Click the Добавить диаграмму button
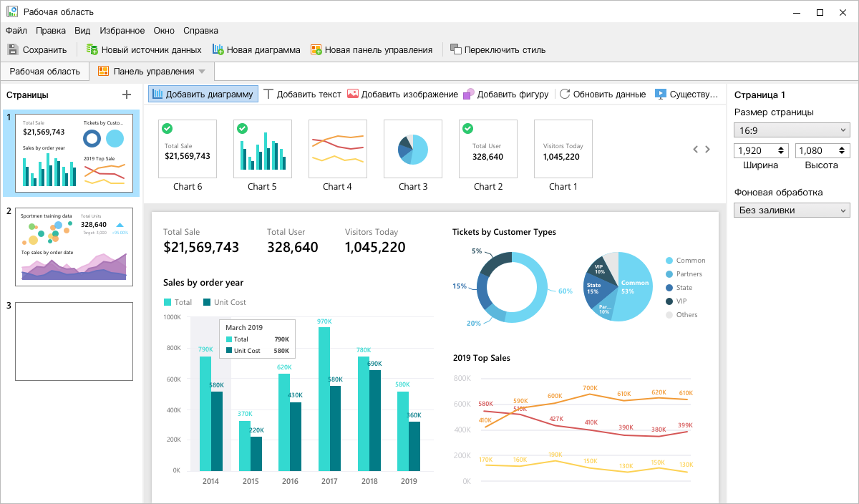The width and height of the screenshot is (859, 504). 203,94
